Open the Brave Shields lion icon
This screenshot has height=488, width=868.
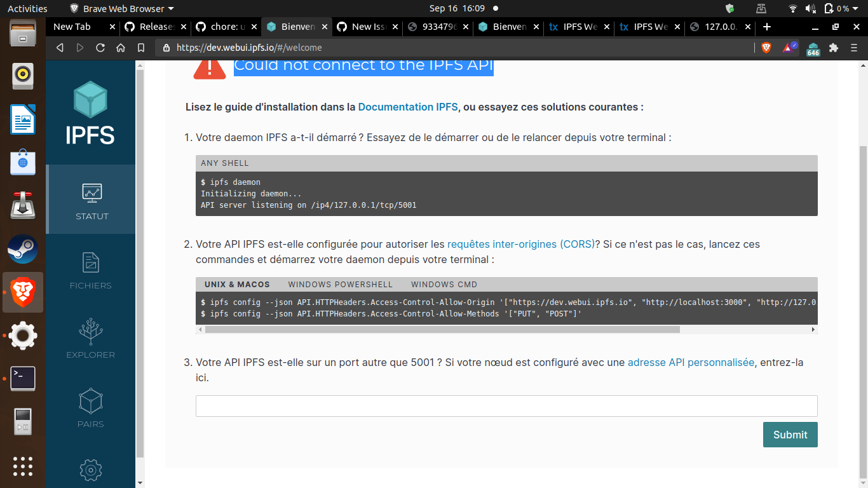point(766,48)
